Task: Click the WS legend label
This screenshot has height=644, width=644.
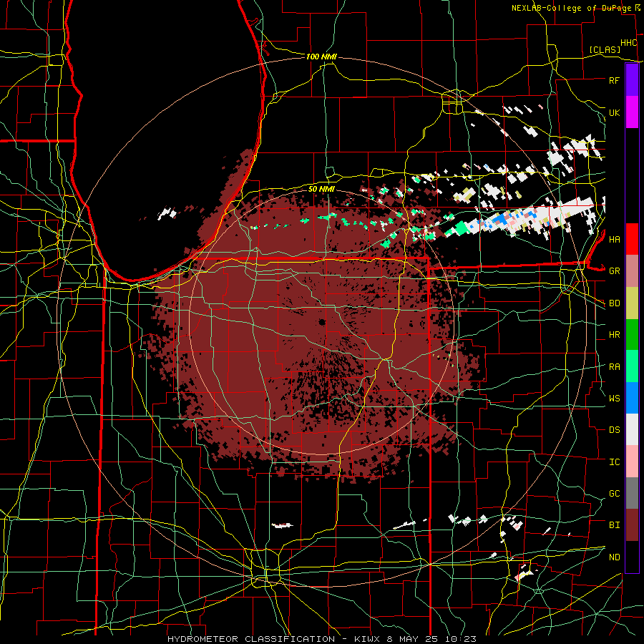Action: click(x=614, y=398)
